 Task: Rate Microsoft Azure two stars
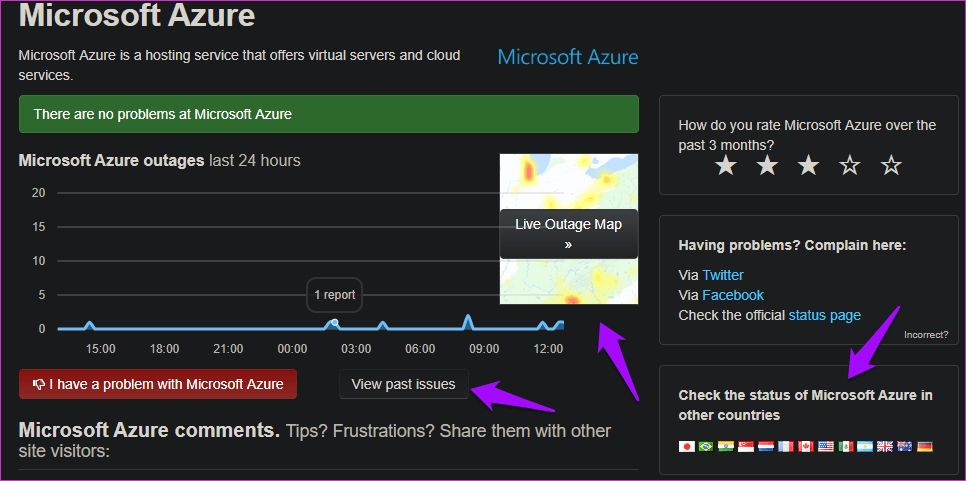[x=767, y=165]
